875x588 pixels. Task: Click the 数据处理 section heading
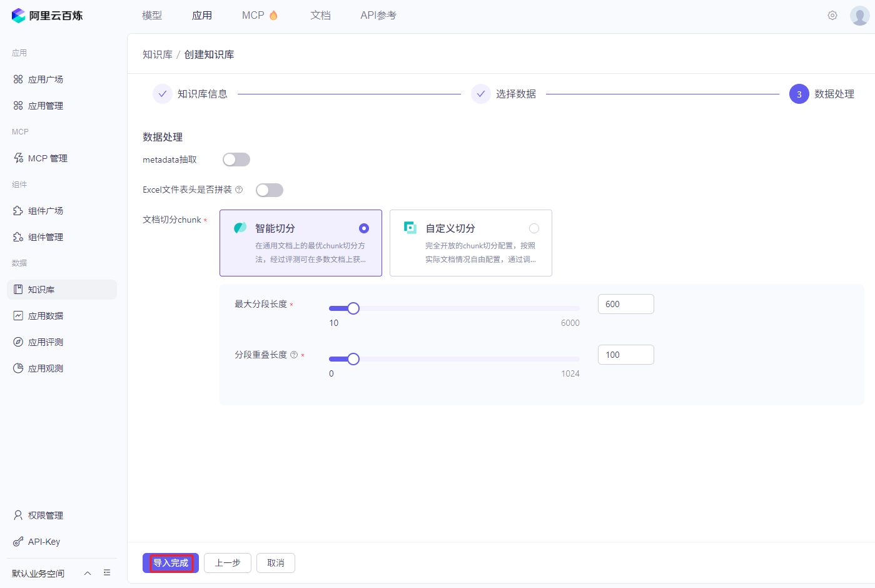pos(163,137)
